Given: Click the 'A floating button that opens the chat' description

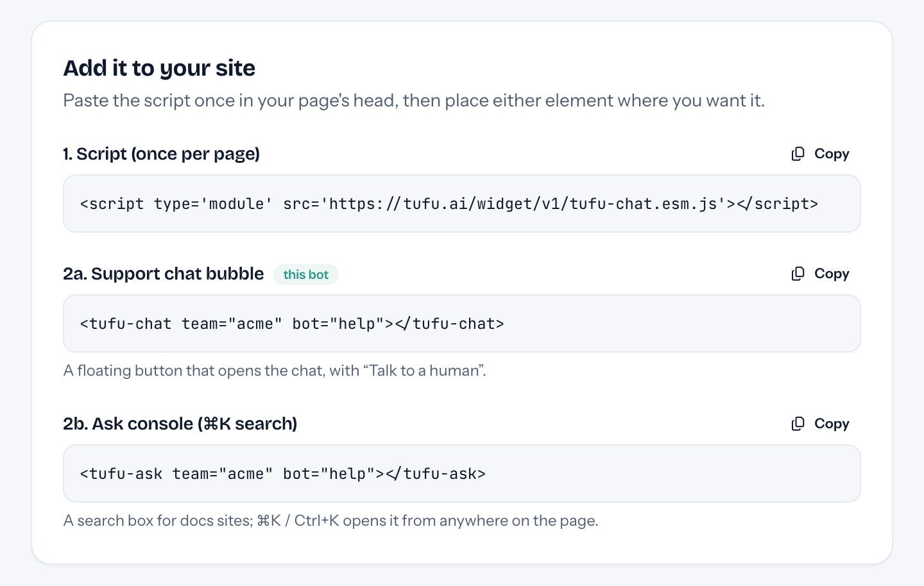Looking at the screenshot, I should pos(275,371).
